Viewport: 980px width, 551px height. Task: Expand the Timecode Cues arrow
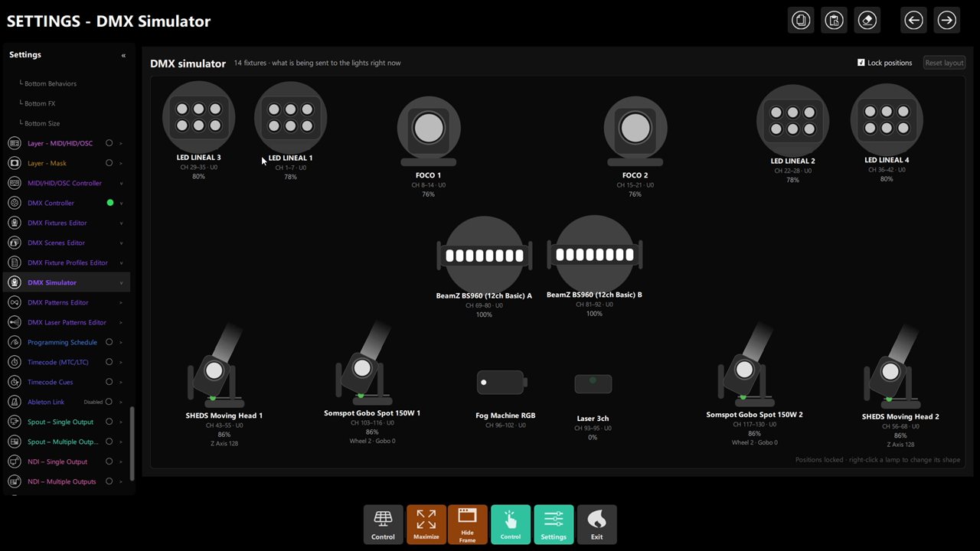click(x=121, y=382)
